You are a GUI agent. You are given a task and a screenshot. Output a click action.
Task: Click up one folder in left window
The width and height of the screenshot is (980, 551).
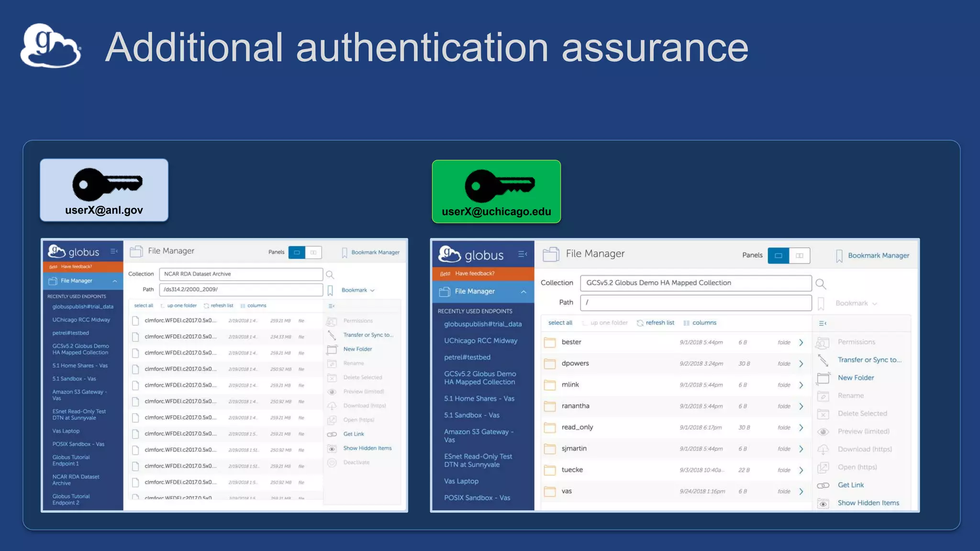178,306
